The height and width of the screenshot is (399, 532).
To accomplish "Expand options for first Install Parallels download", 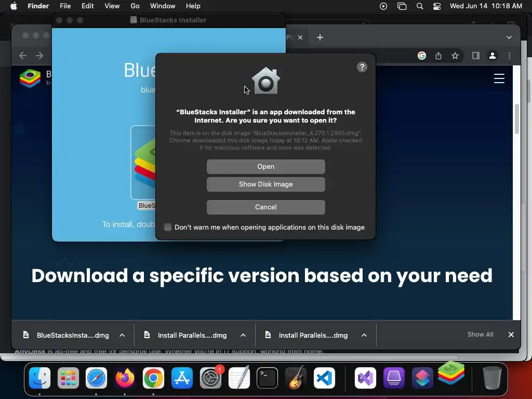I will point(243,335).
